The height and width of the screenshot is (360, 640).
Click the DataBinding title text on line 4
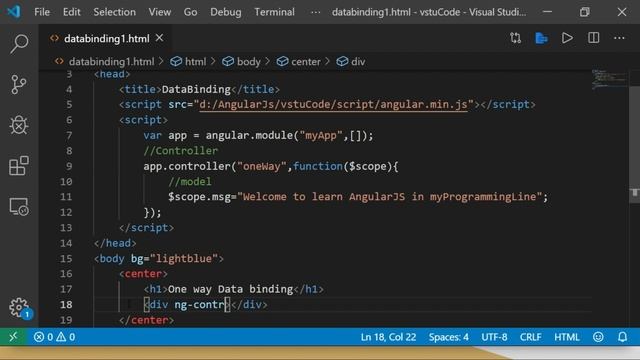[x=196, y=89]
